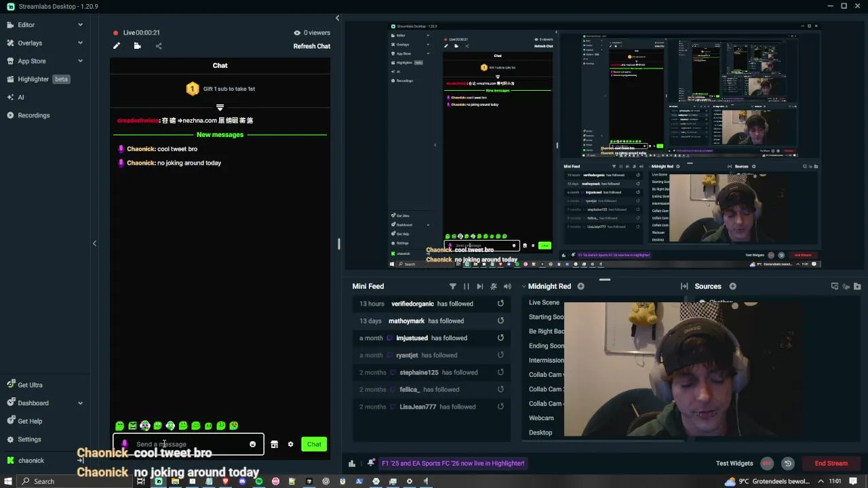Image resolution: width=868 pixels, height=488 pixels.
Task: Pick the first green blob emote
Action: 119,426
